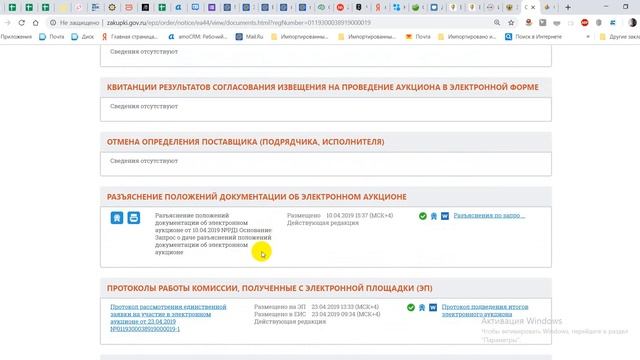Bookmark this page with the star icon
The width and height of the screenshot is (640, 360).
point(511,23)
